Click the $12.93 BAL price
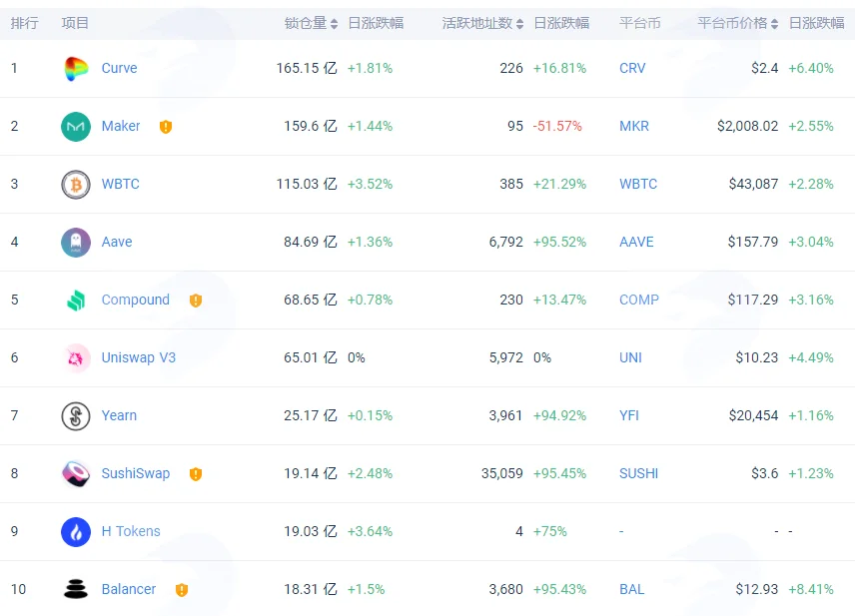This screenshot has height=616, width=855. pyautogui.click(x=757, y=589)
